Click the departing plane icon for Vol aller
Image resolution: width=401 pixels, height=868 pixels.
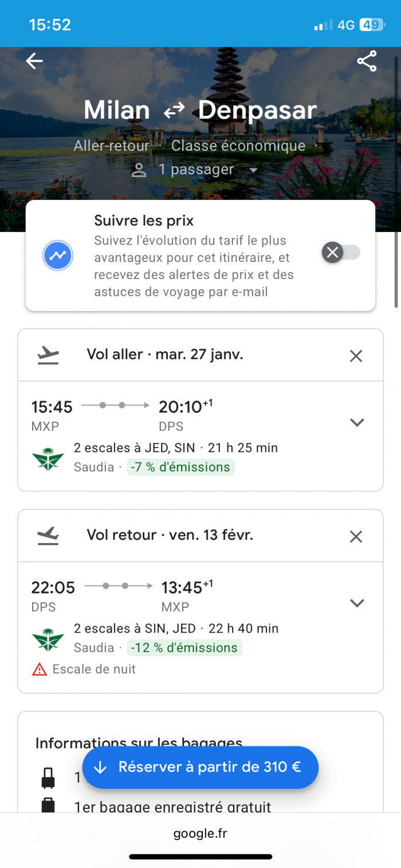pos(48,355)
